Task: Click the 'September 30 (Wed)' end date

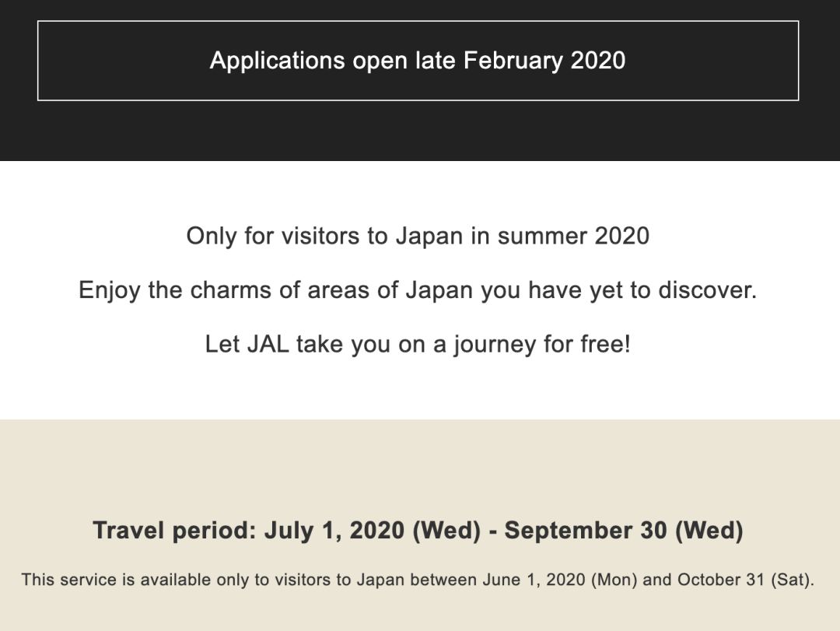Action: click(x=624, y=530)
